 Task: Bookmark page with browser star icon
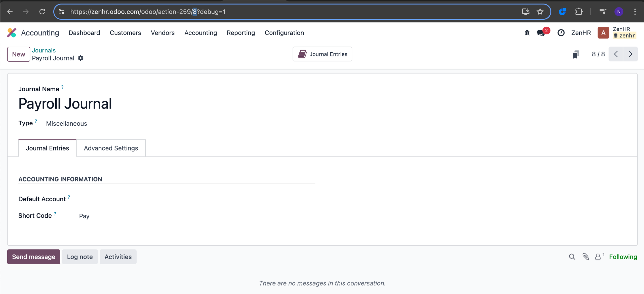click(540, 12)
